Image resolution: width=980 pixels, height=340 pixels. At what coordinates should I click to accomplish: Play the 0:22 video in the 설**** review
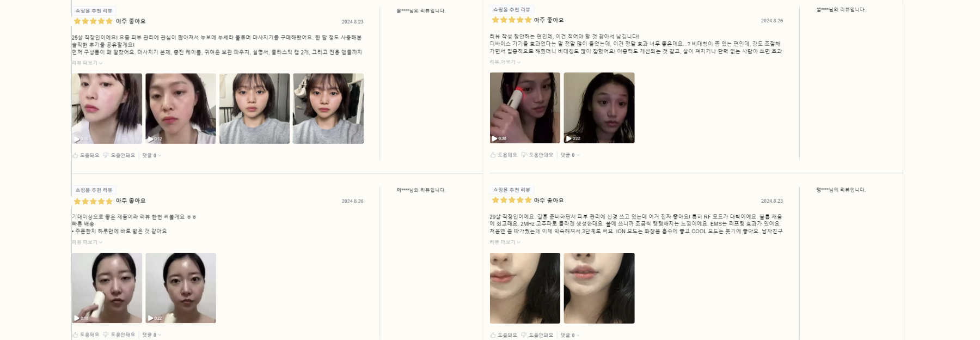pyautogui.click(x=599, y=108)
